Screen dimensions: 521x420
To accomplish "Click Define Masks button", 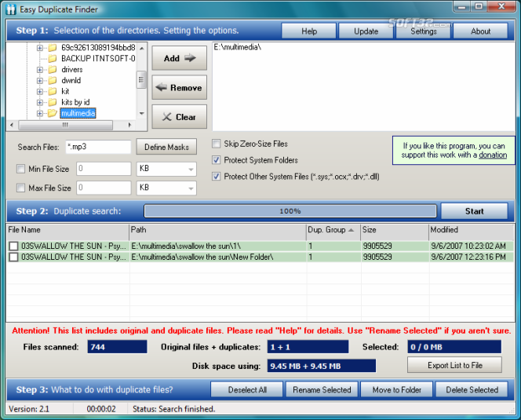I will point(166,147).
